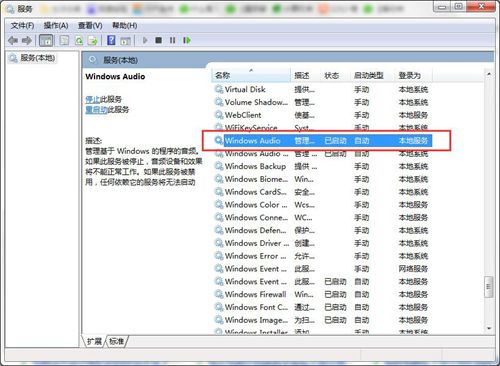Click the scrollbar down arrow in the services list

click(x=489, y=329)
